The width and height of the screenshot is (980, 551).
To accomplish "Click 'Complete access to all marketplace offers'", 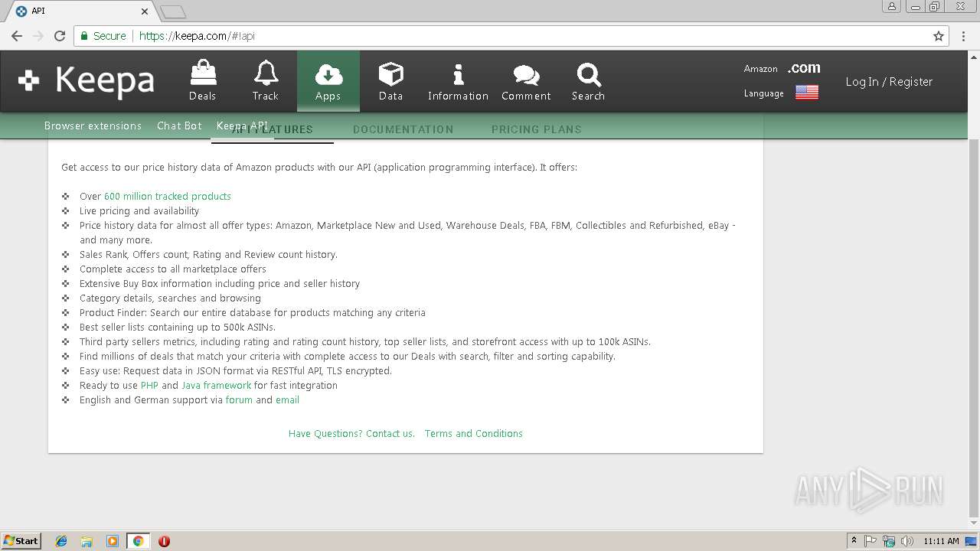I will [x=173, y=269].
